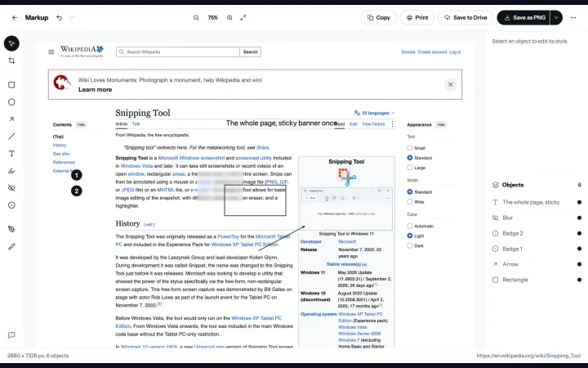Select the pointer selection tool
Screen dimensions: 588x368
11,43
